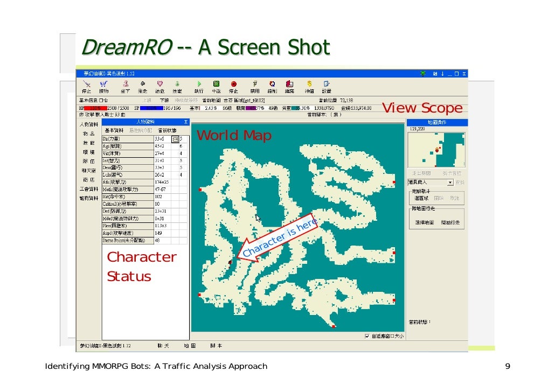
Task: Click the Disable (禁用) toolbar icon
Action: (255, 84)
